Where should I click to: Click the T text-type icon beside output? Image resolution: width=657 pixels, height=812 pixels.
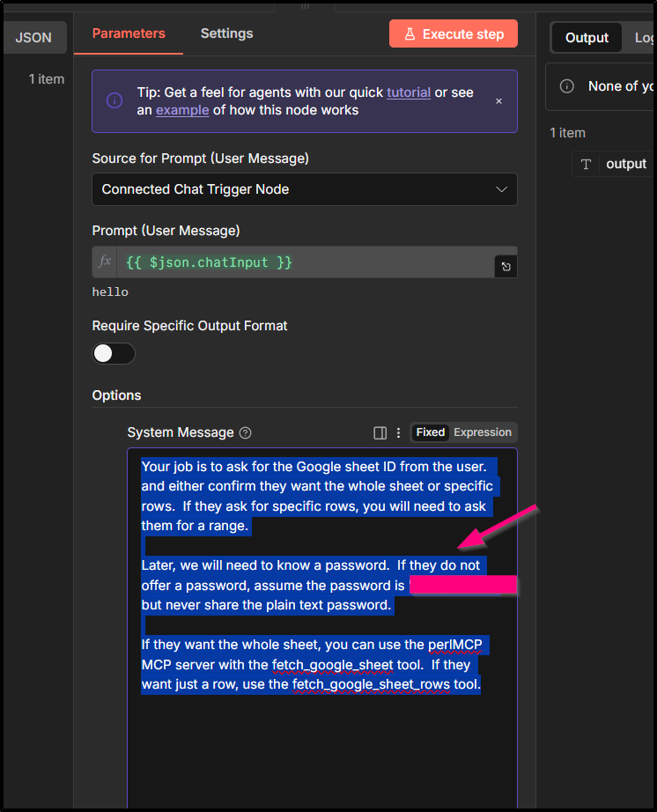coord(587,165)
